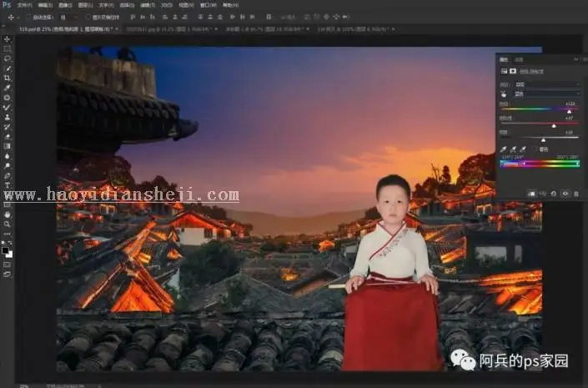Viewport: 588px width, 388px height.
Task: Click the Hue value field showing +122
Action: [x=570, y=104]
